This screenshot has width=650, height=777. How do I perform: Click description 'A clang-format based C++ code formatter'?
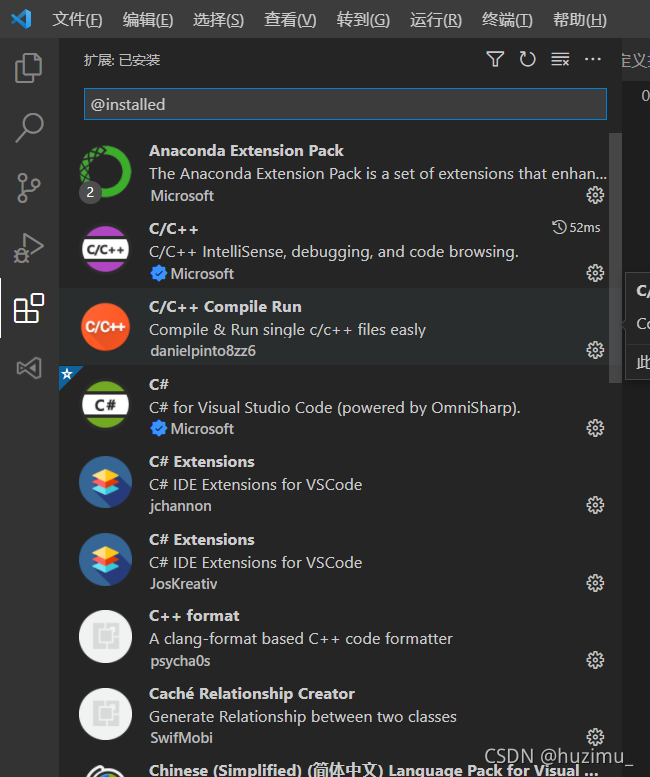tap(301, 639)
